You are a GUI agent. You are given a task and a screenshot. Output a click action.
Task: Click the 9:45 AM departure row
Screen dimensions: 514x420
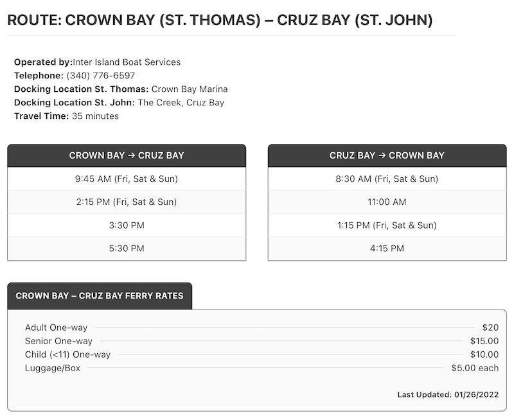(x=127, y=179)
